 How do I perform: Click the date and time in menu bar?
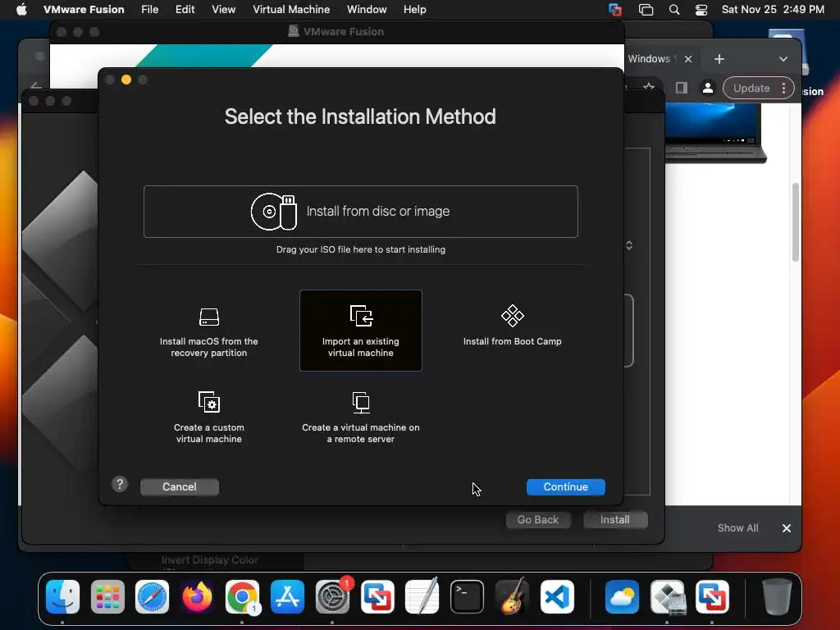click(x=773, y=9)
